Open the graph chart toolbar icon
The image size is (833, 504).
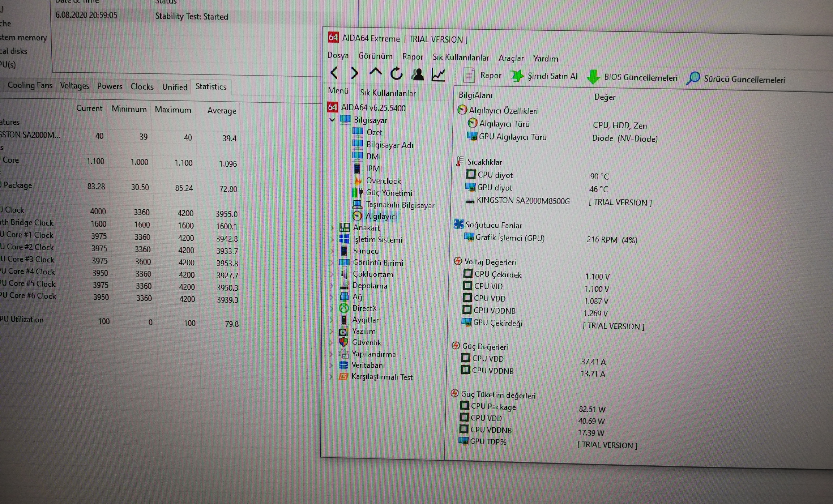(x=438, y=75)
